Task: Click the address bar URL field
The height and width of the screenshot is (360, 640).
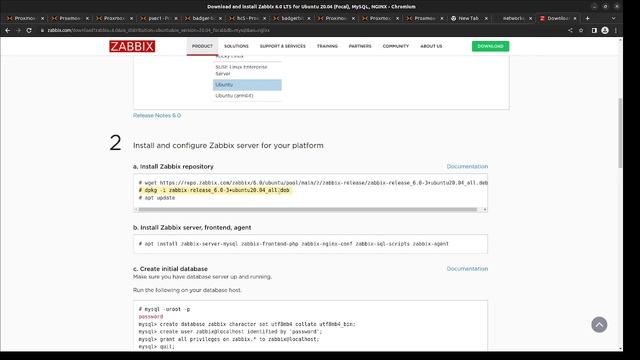Action: (302, 30)
